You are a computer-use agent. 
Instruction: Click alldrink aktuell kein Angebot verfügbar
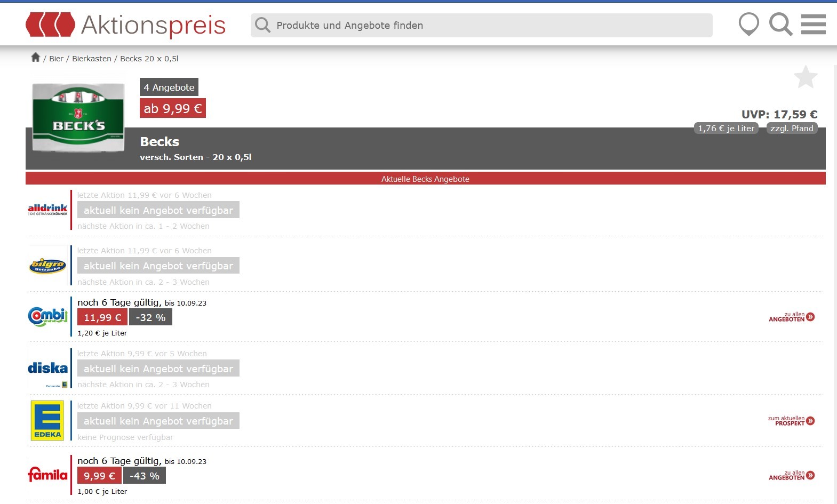pos(158,210)
